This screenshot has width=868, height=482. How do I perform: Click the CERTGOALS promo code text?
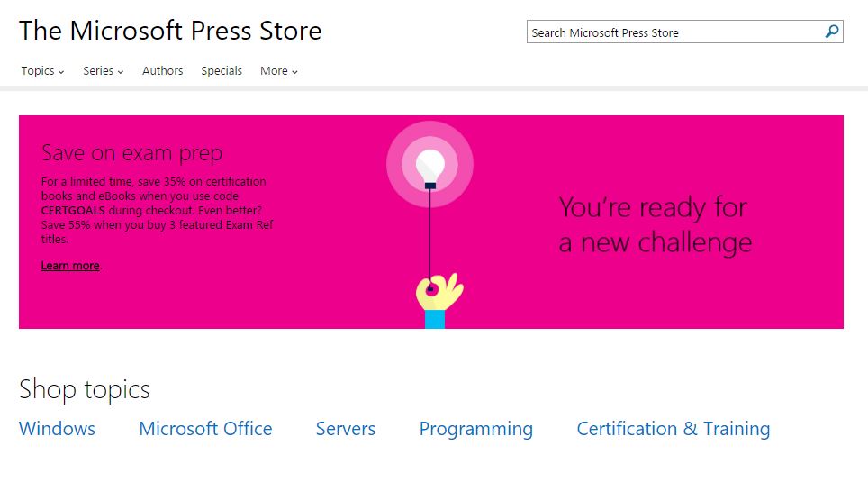(x=73, y=211)
